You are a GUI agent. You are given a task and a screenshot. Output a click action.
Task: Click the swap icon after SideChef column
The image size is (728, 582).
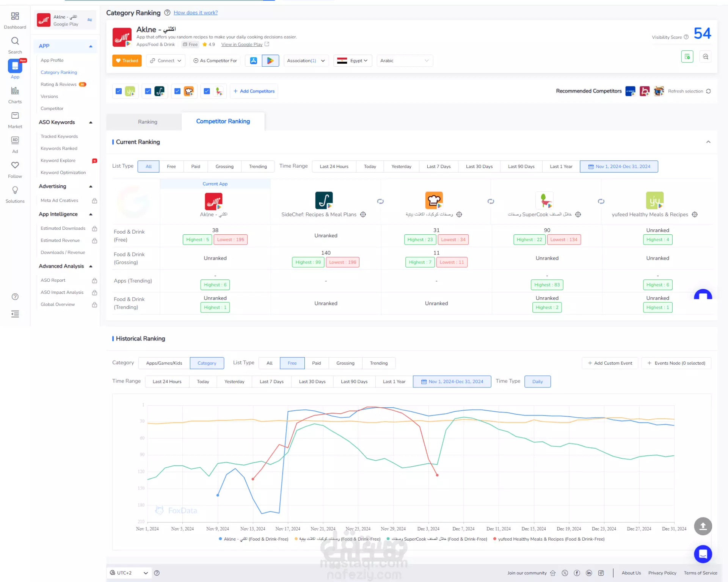pos(380,201)
